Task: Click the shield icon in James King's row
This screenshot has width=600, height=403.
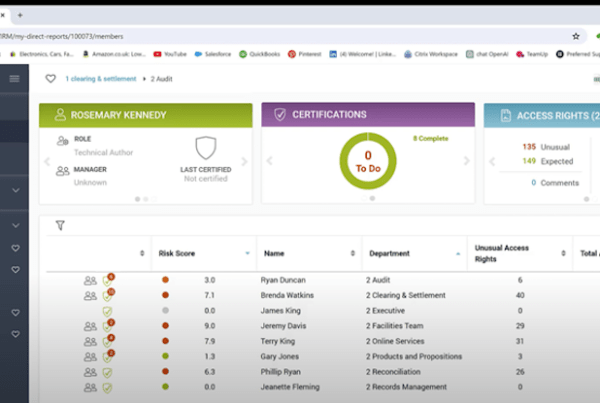Action: 107,312
